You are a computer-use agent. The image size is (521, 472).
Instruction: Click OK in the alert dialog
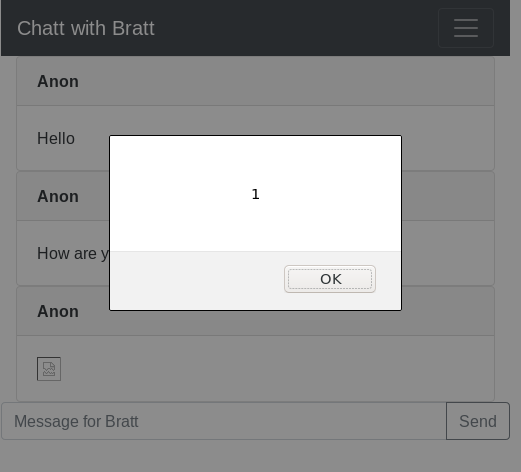point(330,279)
